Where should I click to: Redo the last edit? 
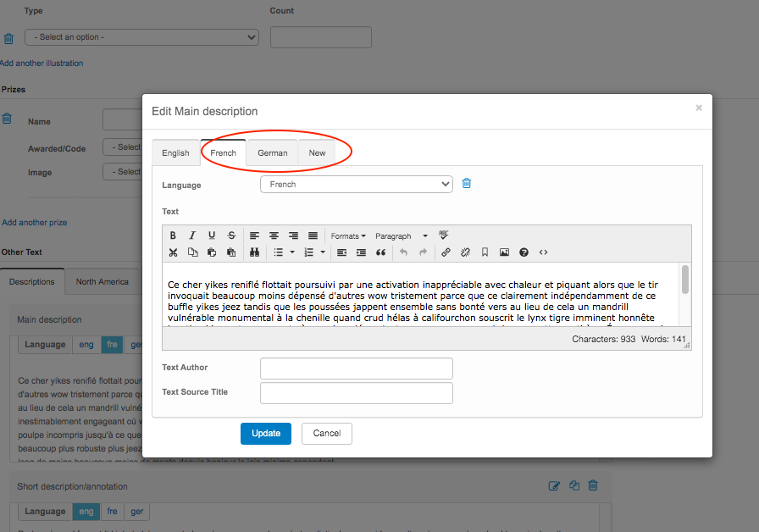[x=423, y=252]
